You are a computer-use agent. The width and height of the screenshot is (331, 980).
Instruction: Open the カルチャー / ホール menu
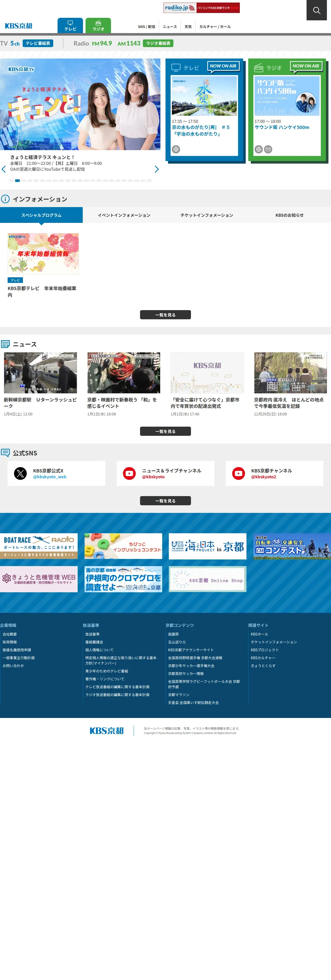[215, 27]
